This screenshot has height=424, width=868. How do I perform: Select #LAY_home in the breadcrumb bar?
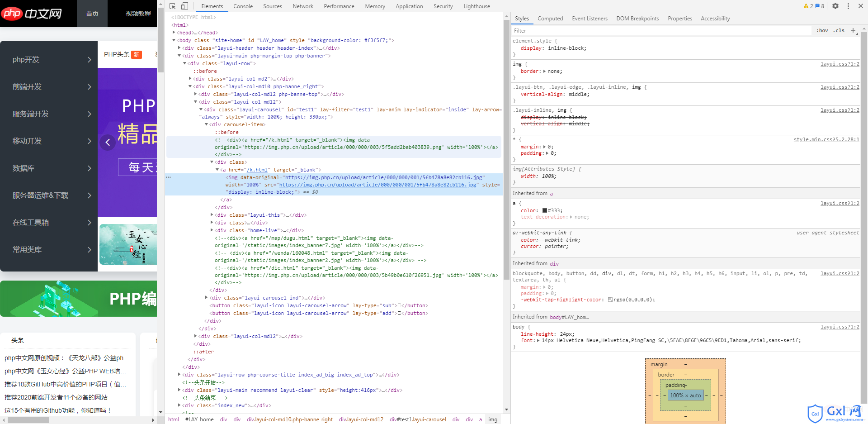[199, 419]
